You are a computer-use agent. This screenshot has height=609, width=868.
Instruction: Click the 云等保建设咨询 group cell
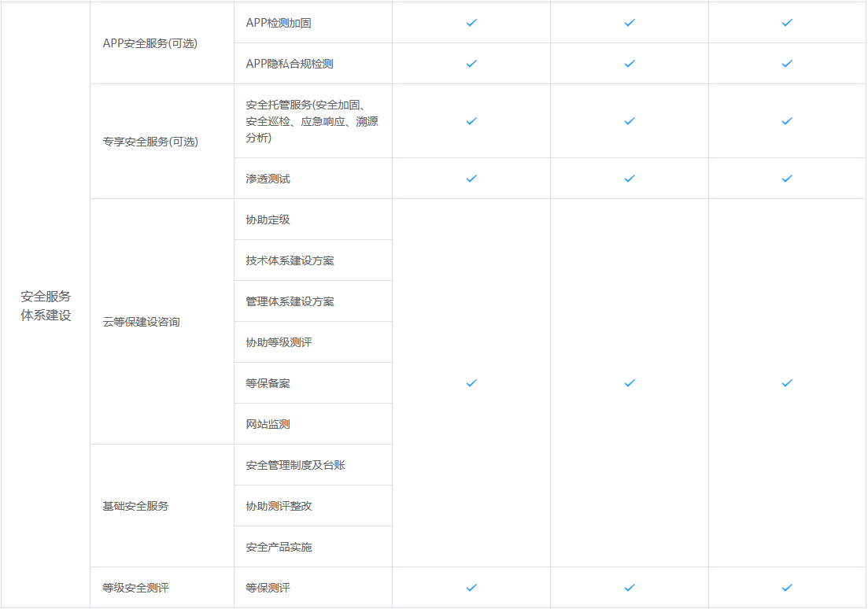142,322
